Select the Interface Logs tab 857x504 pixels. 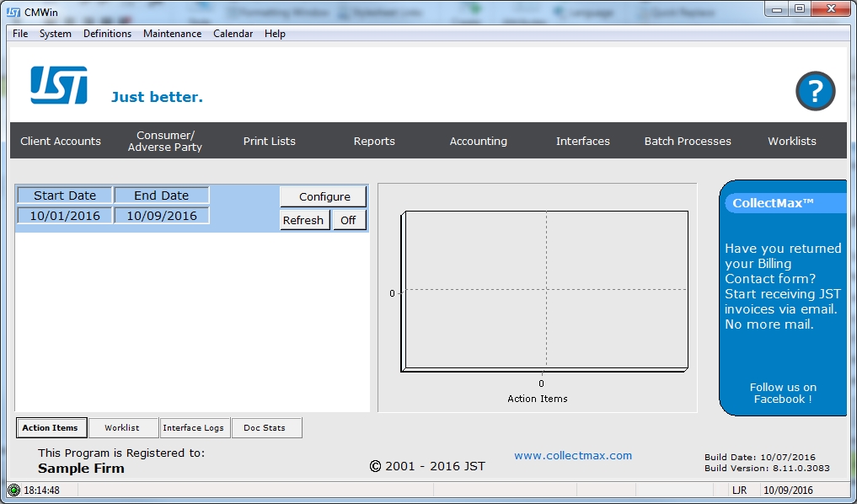click(193, 428)
